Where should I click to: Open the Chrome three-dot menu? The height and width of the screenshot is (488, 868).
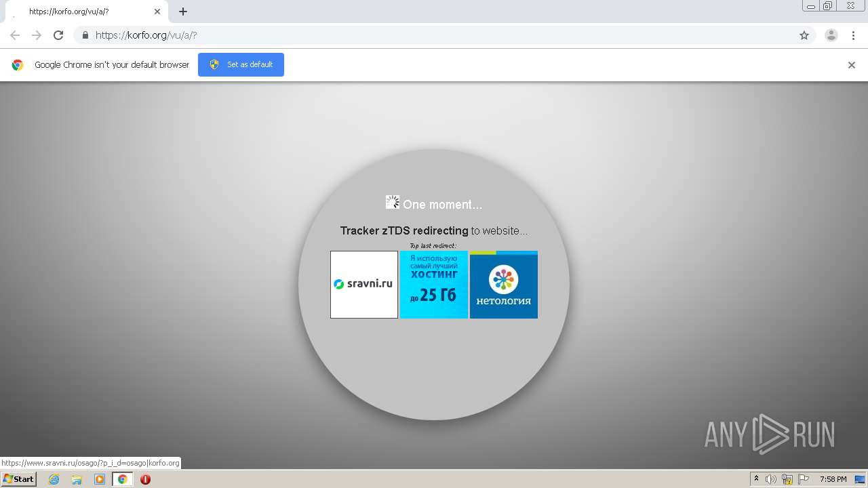pos(853,35)
